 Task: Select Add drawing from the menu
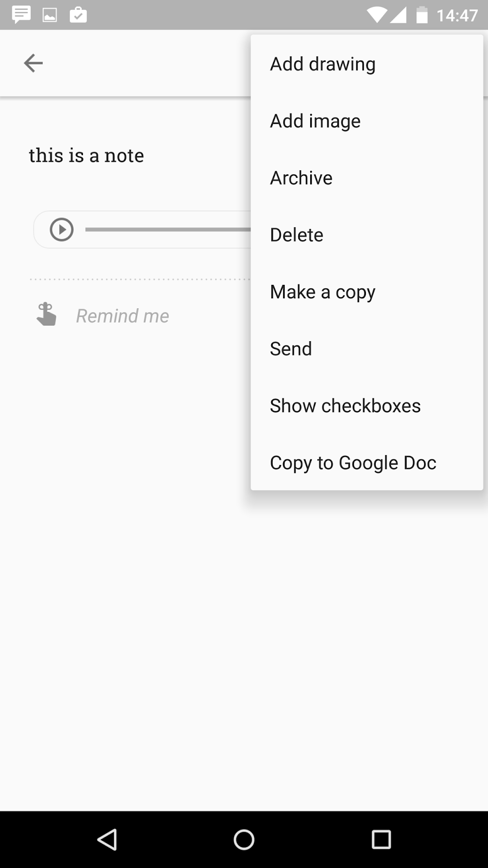(x=323, y=63)
